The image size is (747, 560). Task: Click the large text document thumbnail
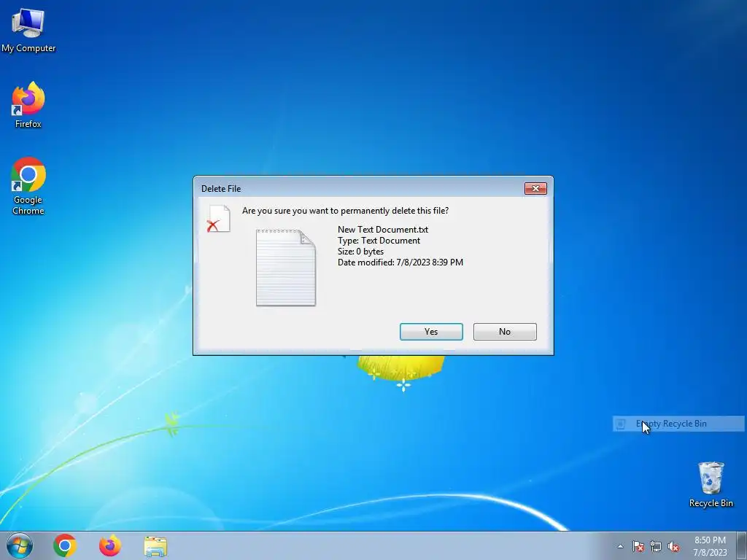click(286, 268)
